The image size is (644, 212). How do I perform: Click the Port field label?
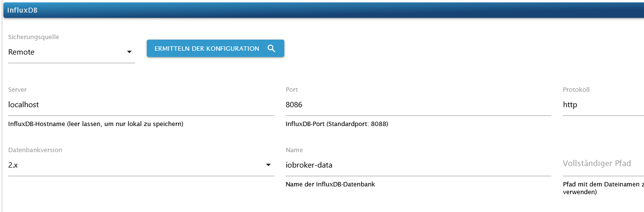292,90
